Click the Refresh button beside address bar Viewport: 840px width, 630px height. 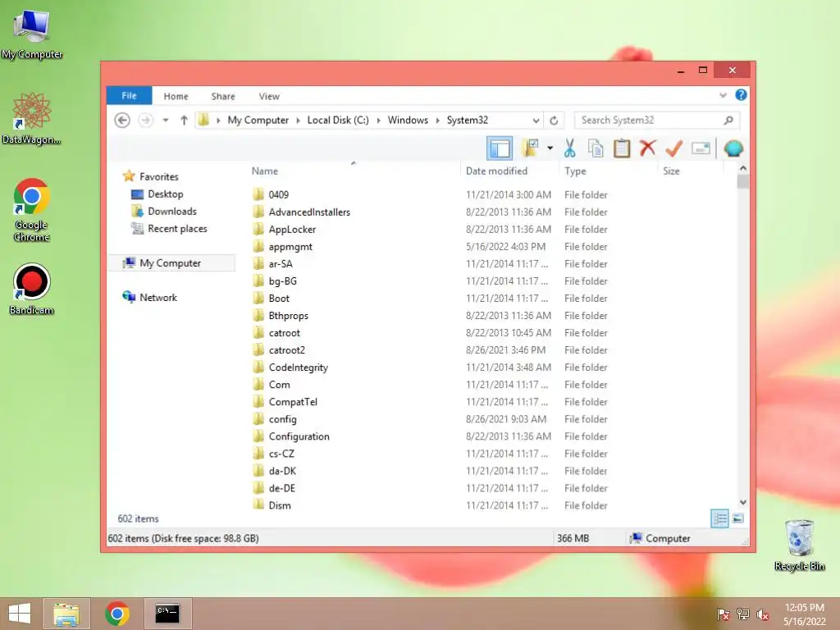click(554, 121)
